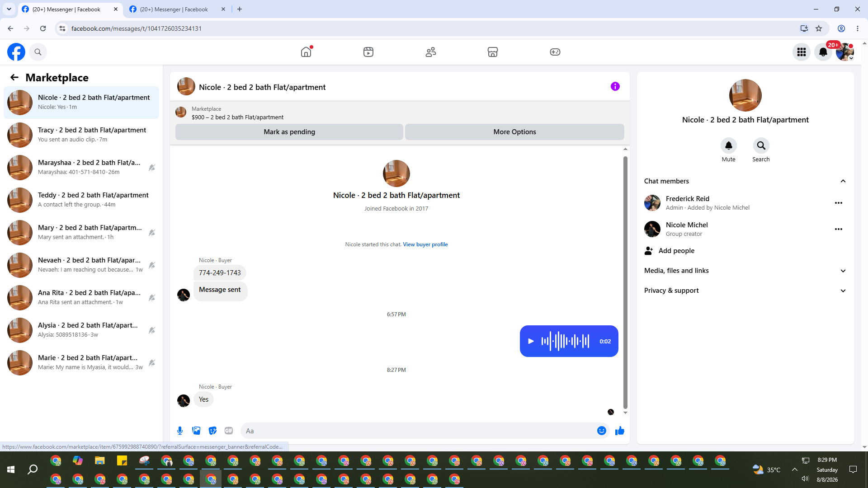The width and height of the screenshot is (868, 488).
Task: View buyer profile link
Action: tap(425, 244)
